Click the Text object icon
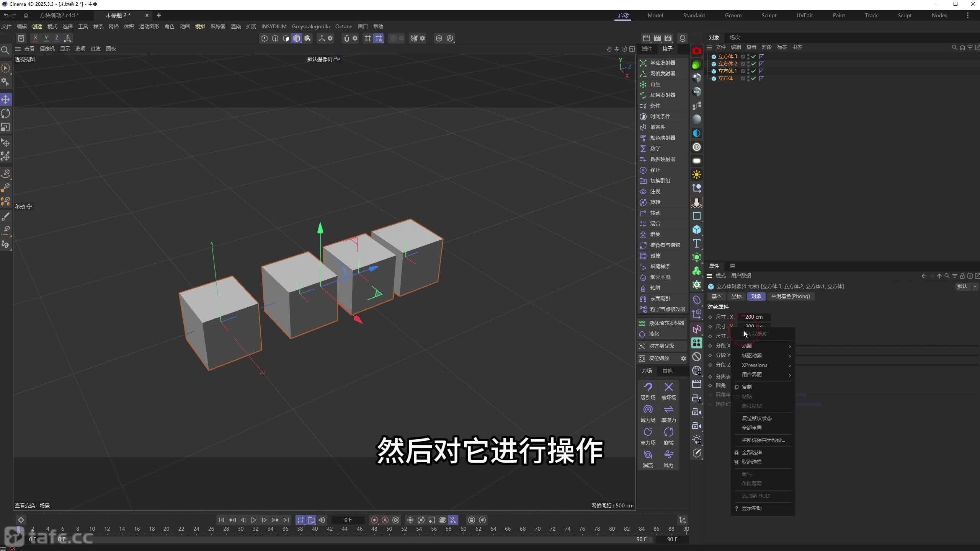Screen dimensions: 980x551 697,243
